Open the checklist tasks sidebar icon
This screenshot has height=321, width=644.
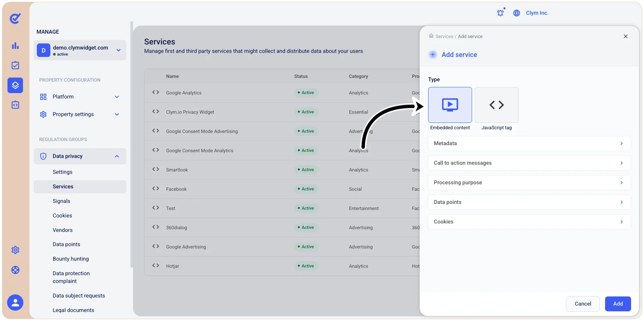15,65
